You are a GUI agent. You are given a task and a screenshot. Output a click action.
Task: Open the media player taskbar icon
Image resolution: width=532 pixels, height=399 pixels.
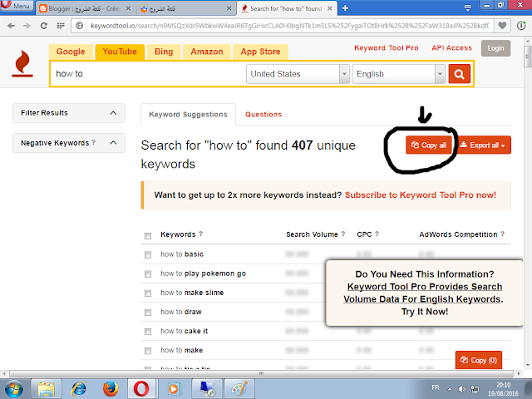click(174, 389)
